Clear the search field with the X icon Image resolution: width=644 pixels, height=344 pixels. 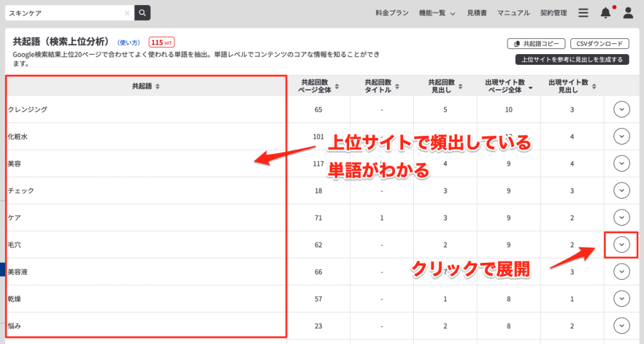coord(127,13)
